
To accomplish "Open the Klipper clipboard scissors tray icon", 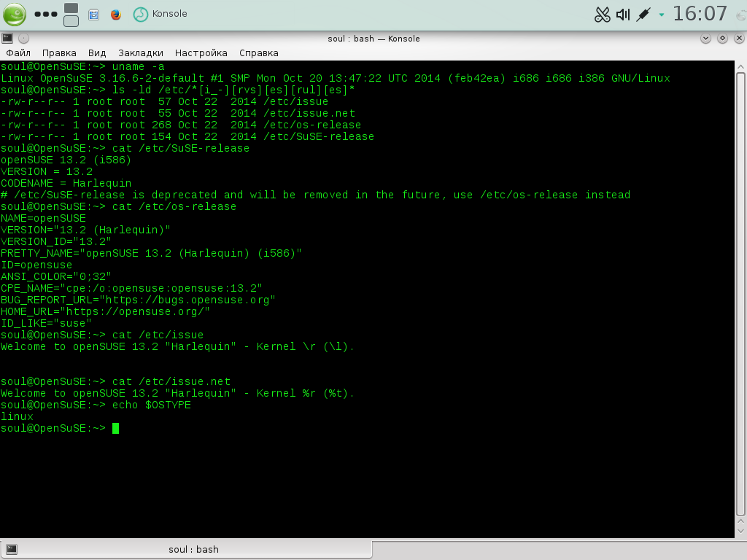I will point(602,15).
